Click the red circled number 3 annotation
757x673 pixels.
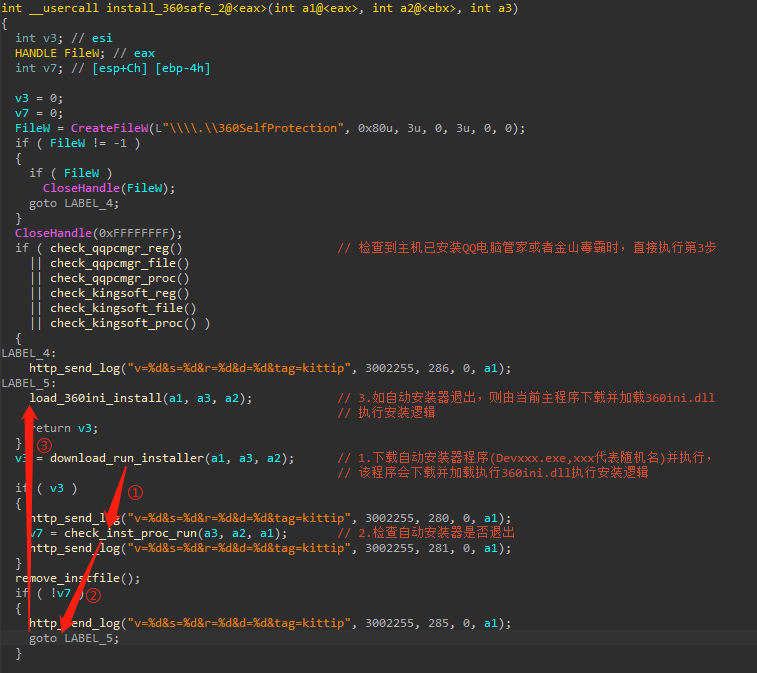click(x=44, y=445)
